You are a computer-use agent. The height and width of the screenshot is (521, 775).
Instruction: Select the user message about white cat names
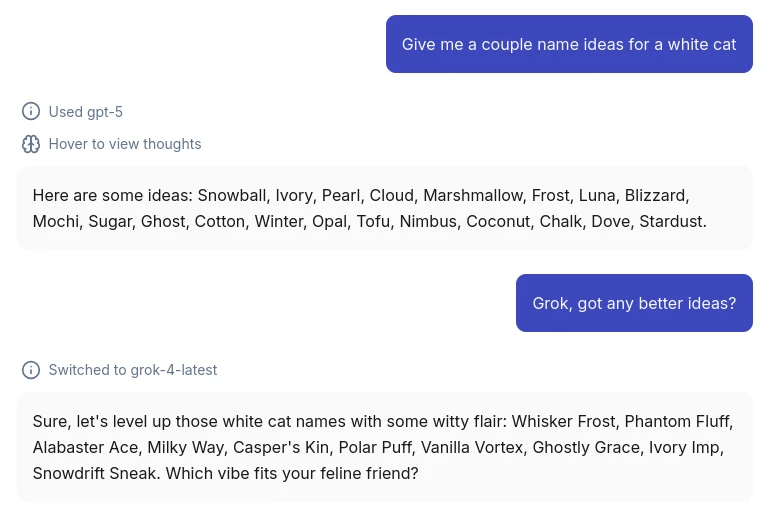coord(569,44)
